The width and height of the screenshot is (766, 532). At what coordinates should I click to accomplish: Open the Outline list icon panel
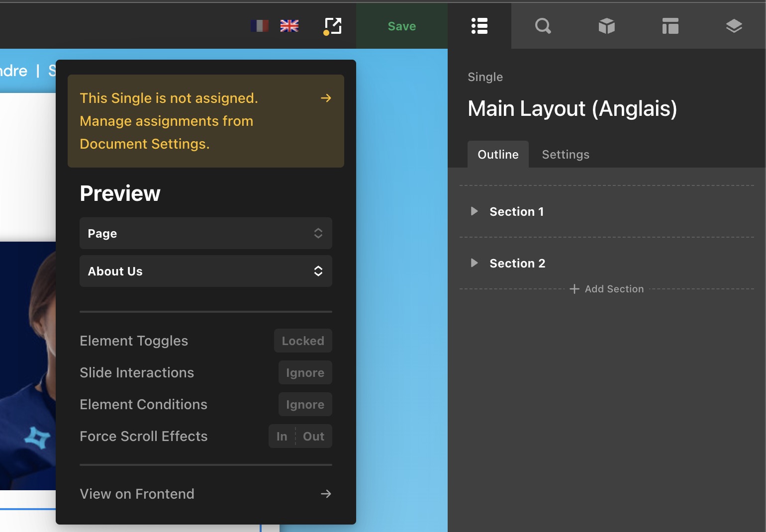tap(479, 26)
